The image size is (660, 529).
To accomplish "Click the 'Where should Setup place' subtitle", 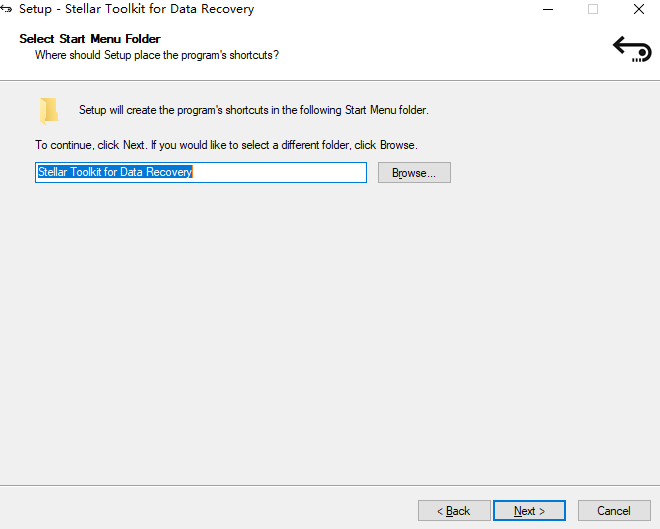I will coord(156,55).
